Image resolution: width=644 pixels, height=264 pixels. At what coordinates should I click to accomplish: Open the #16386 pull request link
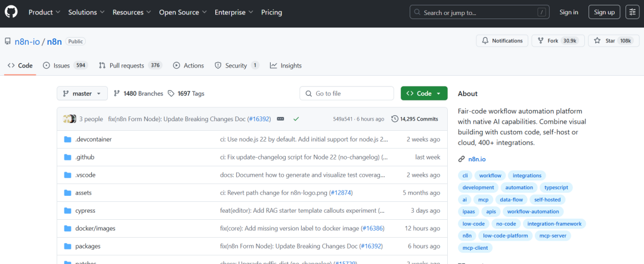tap(373, 228)
